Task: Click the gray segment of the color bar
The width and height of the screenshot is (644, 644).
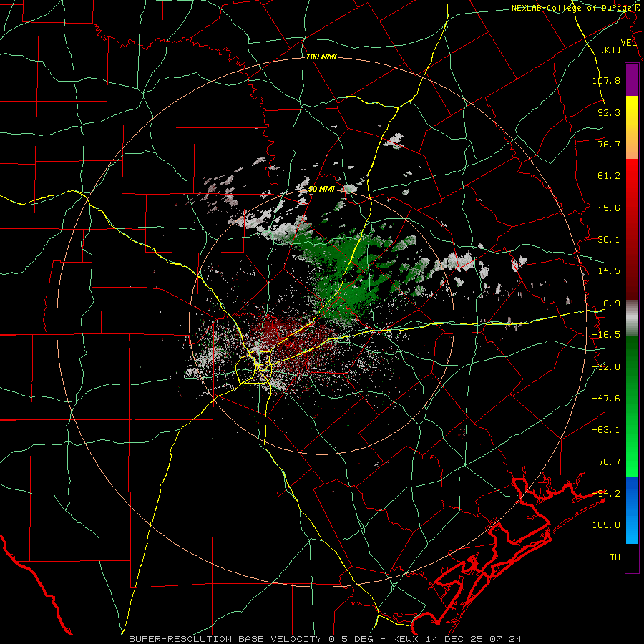Action: (x=632, y=318)
